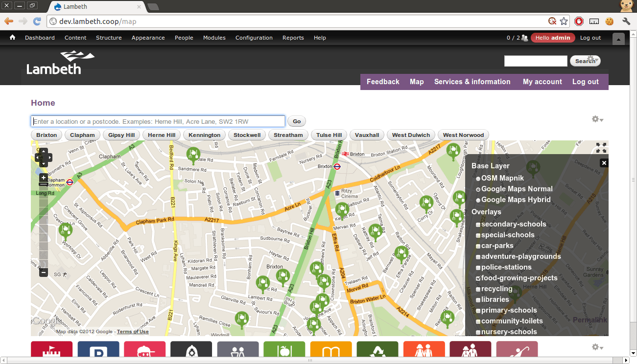Image resolution: width=637 pixels, height=364 pixels.
Task: Toggle the map fullscreen icon
Action: coord(601,148)
